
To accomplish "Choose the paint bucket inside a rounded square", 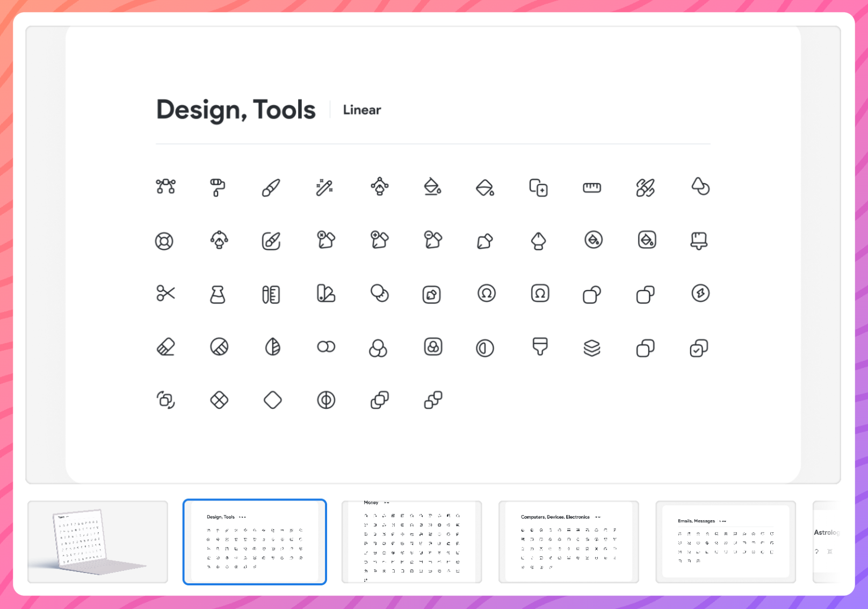I will point(647,240).
